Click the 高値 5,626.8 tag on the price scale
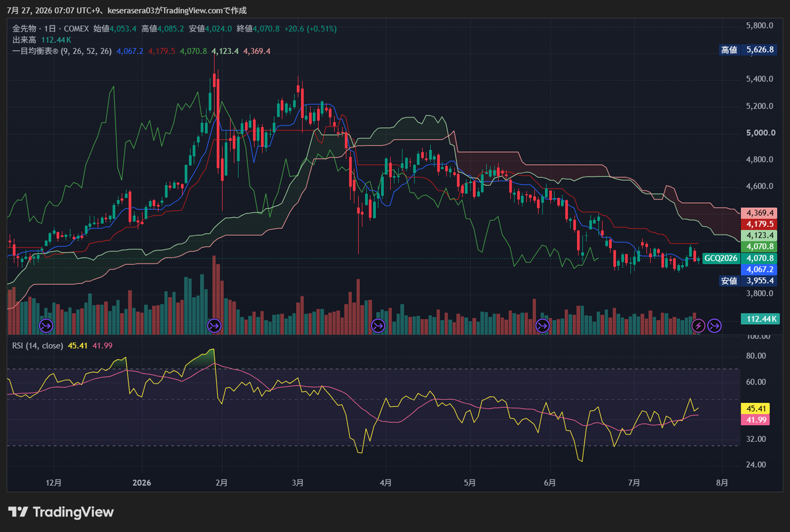The width and height of the screenshot is (790, 532). (747, 49)
